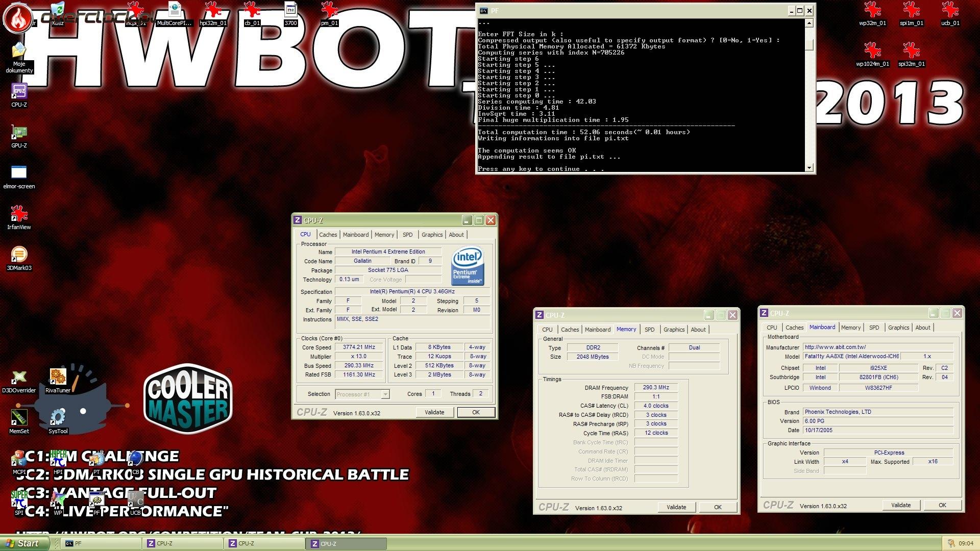Click the system tray icon beside the clock
This screenshot has height=551, width=980.
tap(951, 544)
